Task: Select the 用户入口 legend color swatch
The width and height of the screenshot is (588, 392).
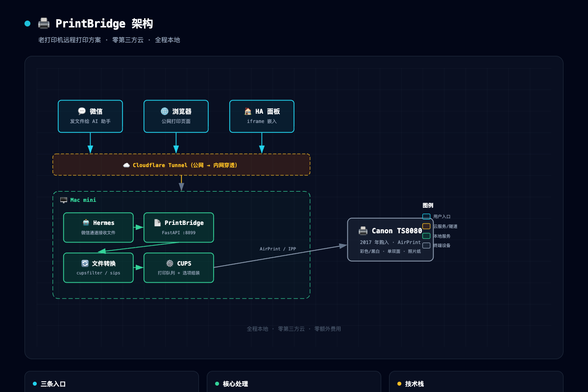Action: tap(426, 217)
